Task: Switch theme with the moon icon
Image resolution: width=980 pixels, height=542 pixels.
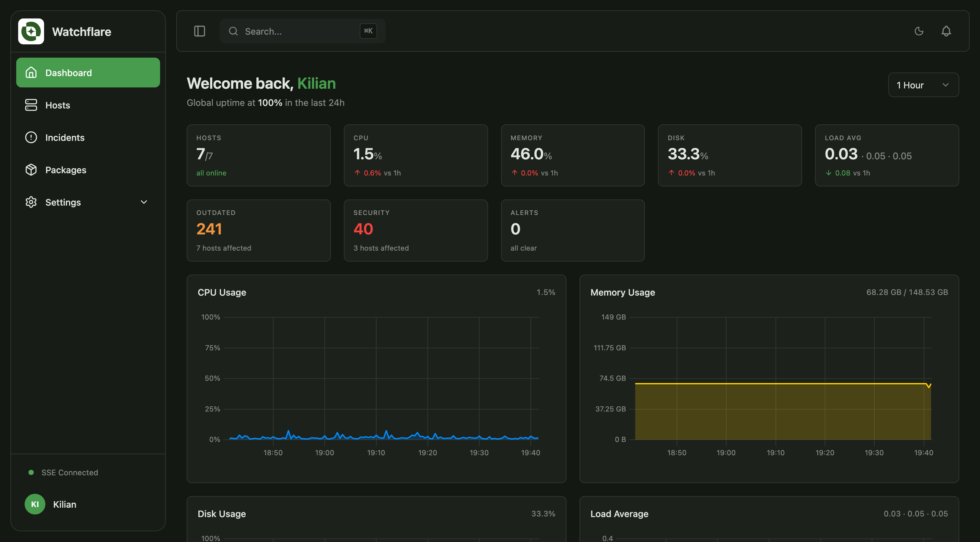Action: [x=919, y=31]
